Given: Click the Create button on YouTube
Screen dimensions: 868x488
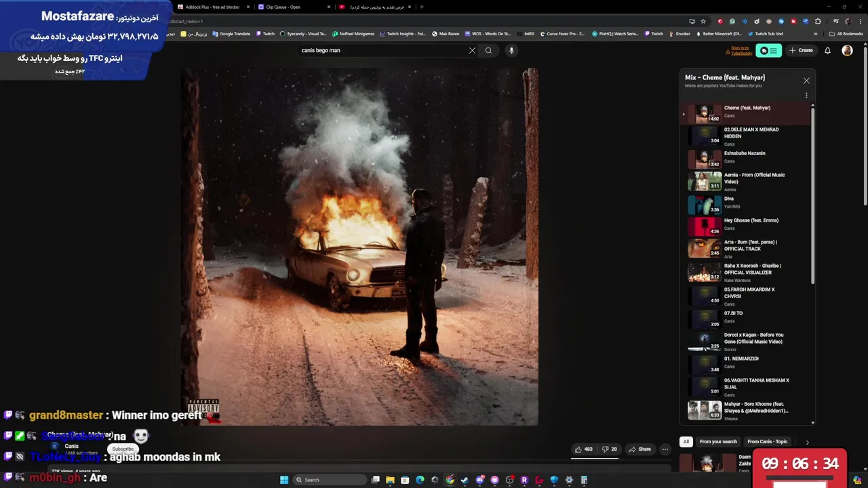Looking at the screenshot, I should (x=801, y=50).
